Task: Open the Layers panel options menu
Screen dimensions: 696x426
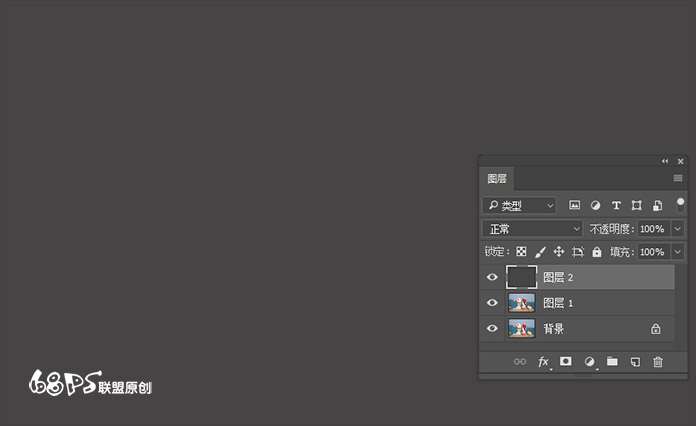Action: (x=677, y=179)
